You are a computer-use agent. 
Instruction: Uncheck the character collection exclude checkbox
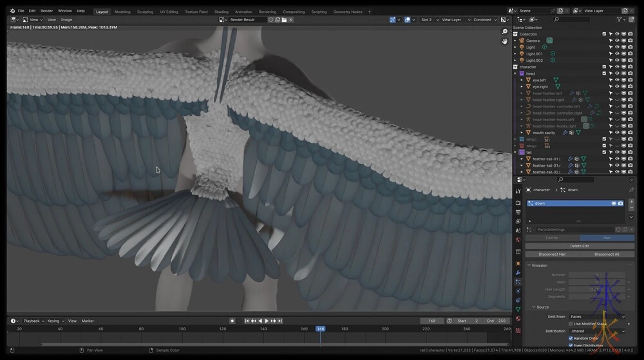pyautogui.click(x=604, y=67)
